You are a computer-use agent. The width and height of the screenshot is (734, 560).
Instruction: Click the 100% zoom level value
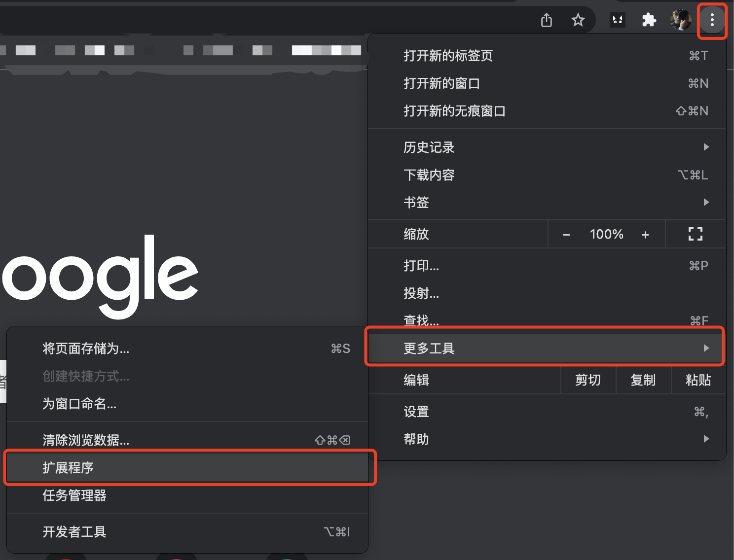click(x=606, y=234)
